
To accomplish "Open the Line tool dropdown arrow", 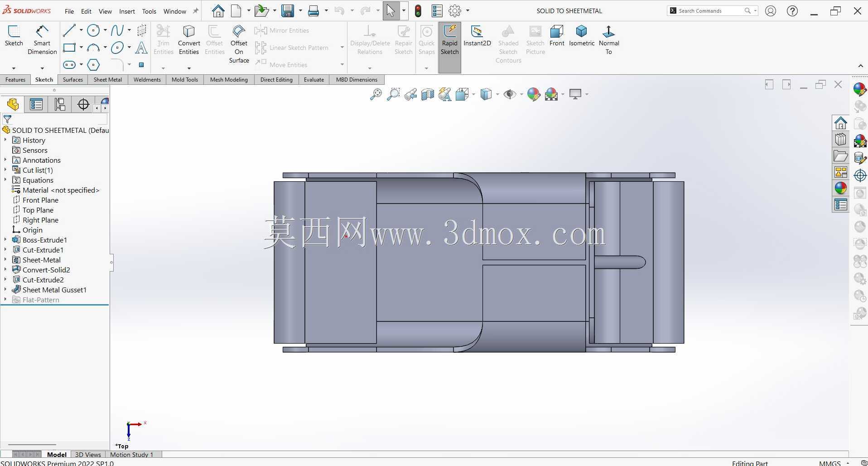I will 81,30.
